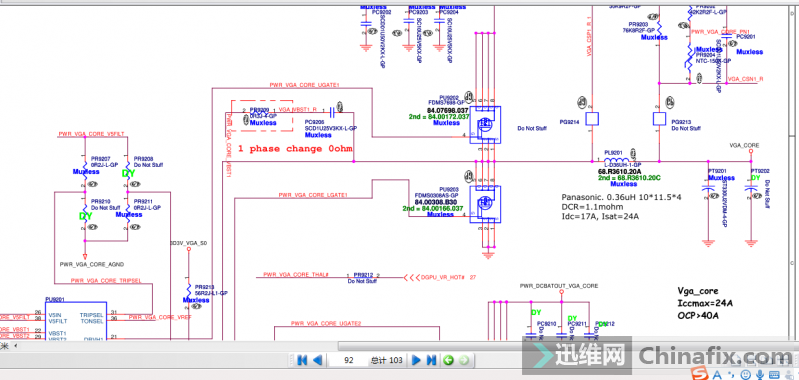Click the Sogou user account icon
This screenshot has height=380, width=799.
tap(789, 375)
